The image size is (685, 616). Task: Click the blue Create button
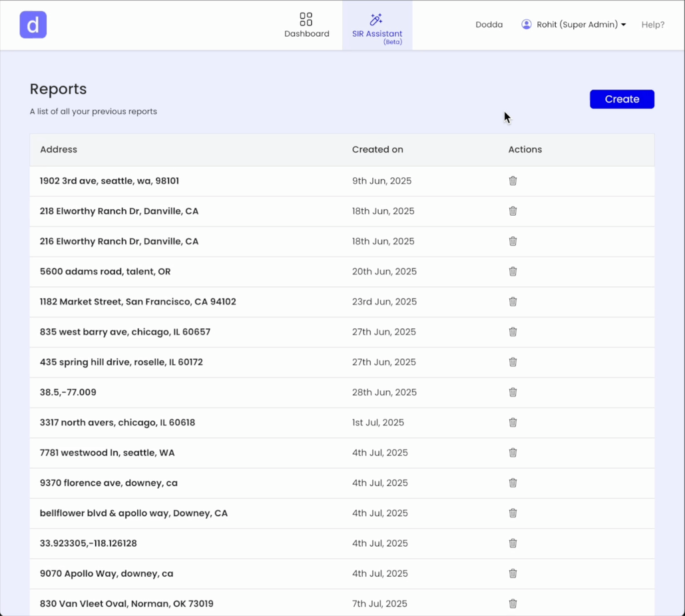(x=621, y=99)
